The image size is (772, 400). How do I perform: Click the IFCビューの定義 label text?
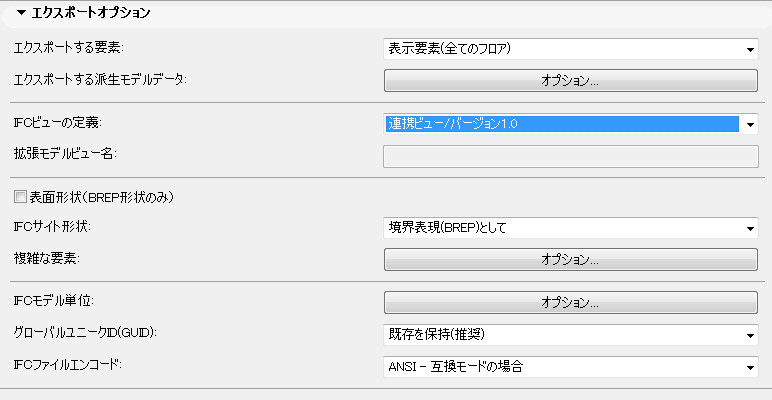(x=58, y=123)
